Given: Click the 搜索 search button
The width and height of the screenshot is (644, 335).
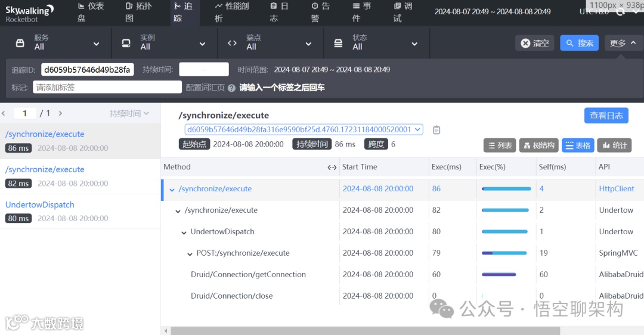Looking at the screenshot, I should (x=580, y=43).
